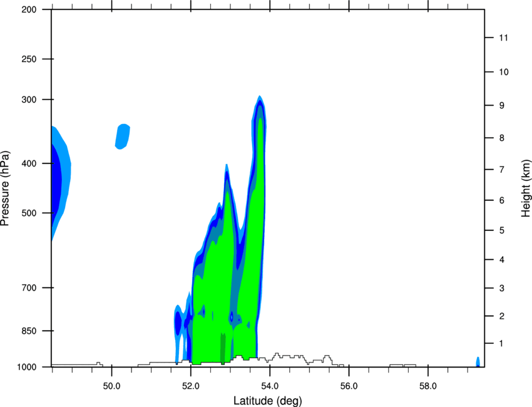Pick the 3 km height label
This screenshot has width=532, height=407.
(502, 288)
